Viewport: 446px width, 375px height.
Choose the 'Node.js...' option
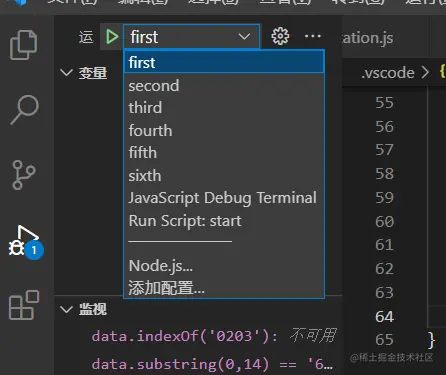[224, 266]
